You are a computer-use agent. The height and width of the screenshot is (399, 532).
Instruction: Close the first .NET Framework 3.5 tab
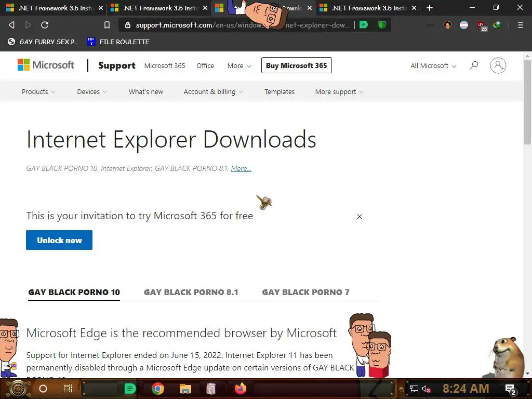click(x=101, y=8)
